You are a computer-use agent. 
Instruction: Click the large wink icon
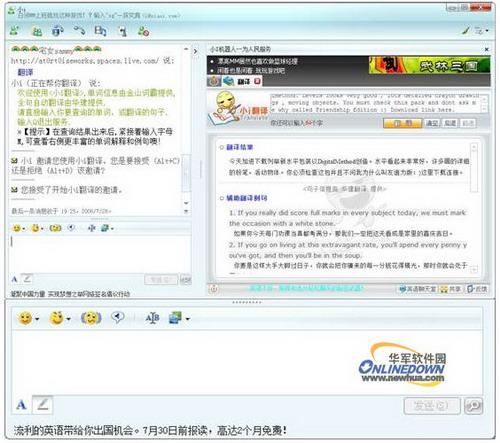click(56, 317)
